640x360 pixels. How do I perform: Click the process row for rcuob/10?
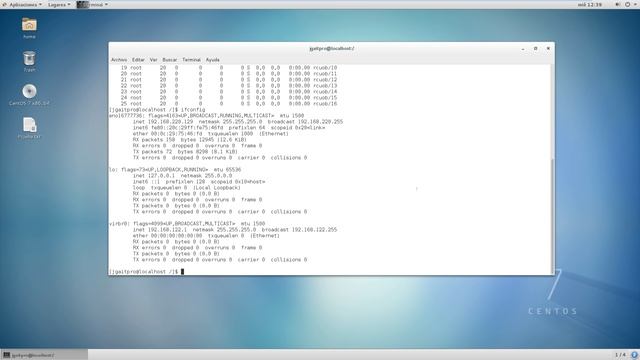click(x=229, y=68)
